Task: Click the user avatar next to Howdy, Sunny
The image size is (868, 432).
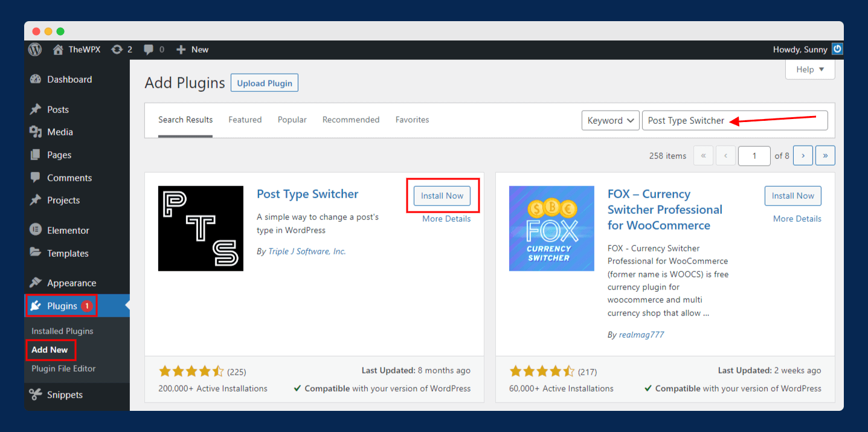Action: tap(837, 50)
